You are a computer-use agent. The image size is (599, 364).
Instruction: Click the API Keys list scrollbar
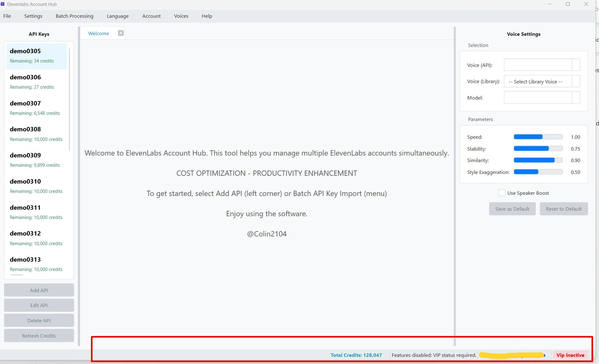pyautogui.click(x=69, y=100)
